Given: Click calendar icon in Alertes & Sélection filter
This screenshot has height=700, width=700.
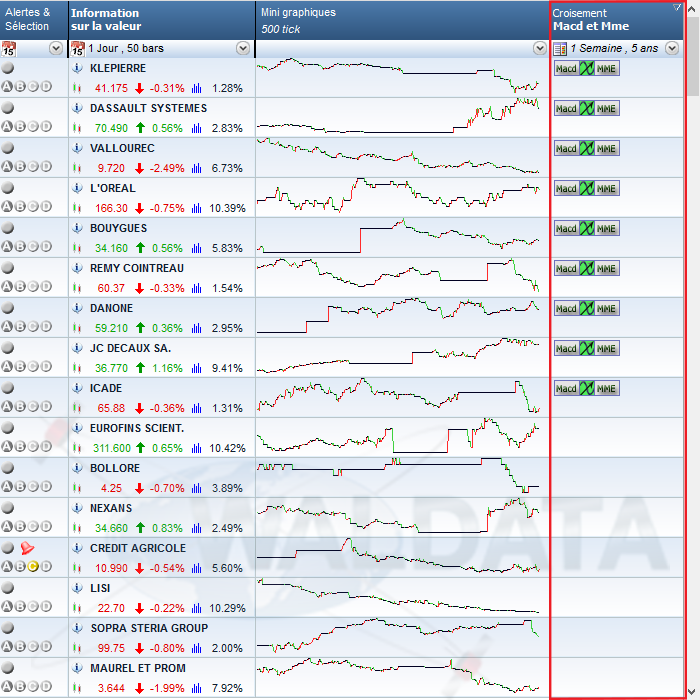Looking at the screenshot, I should pyautogui.click(x=8, y=48).
